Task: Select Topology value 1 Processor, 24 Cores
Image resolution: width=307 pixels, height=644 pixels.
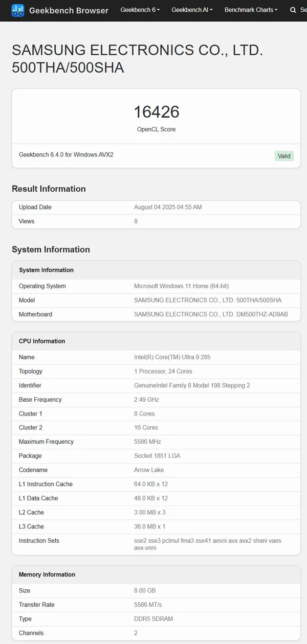Action: coord(163,372)
